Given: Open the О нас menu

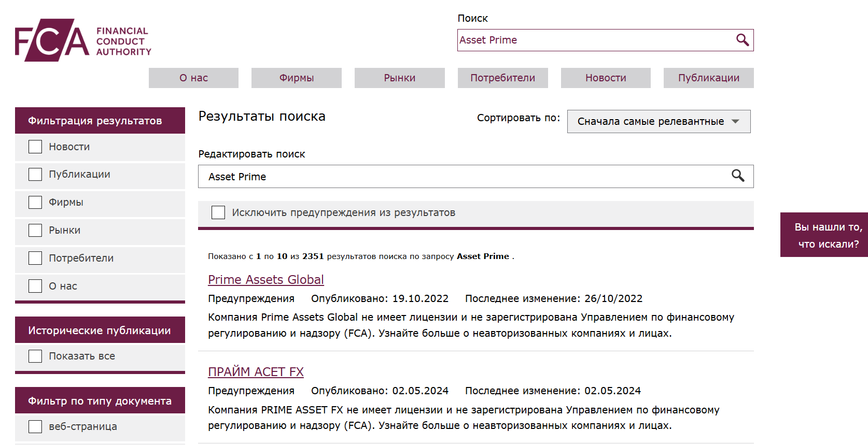Looking at the screenshot, I should [x=193, y=78].
